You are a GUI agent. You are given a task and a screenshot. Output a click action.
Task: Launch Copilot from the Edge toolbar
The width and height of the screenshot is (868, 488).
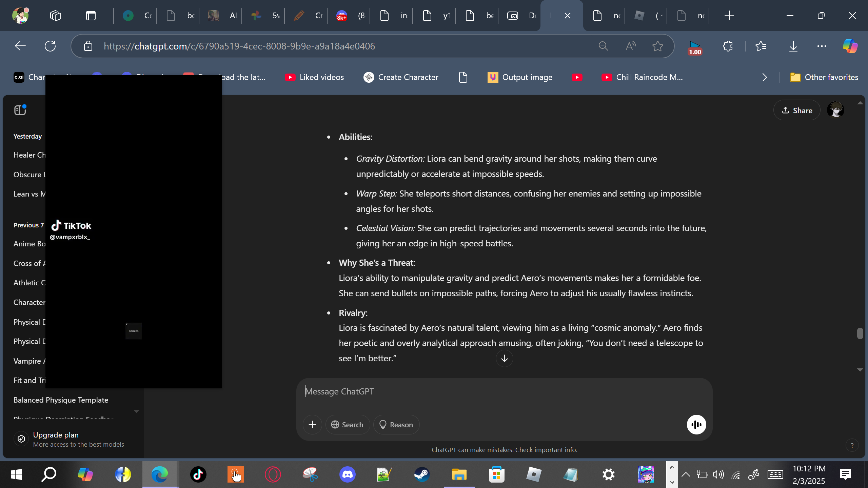pyautogui.click(x=850, y=46)
